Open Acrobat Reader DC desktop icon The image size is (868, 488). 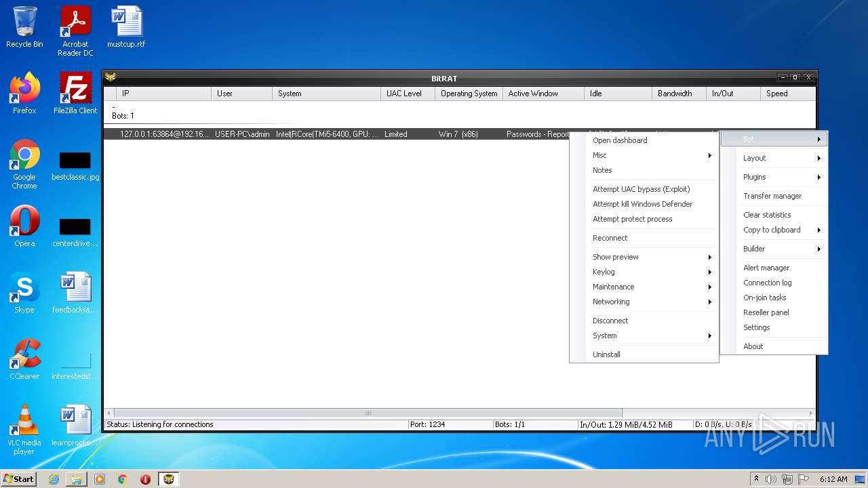75,31
